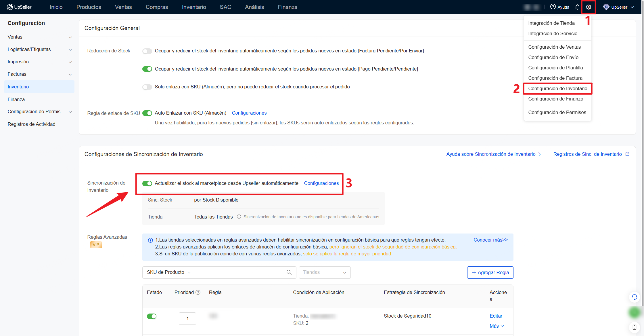Viewport: 644px width, 336px height.
Task: Click the settings gear icon
Action: point(589,7)
